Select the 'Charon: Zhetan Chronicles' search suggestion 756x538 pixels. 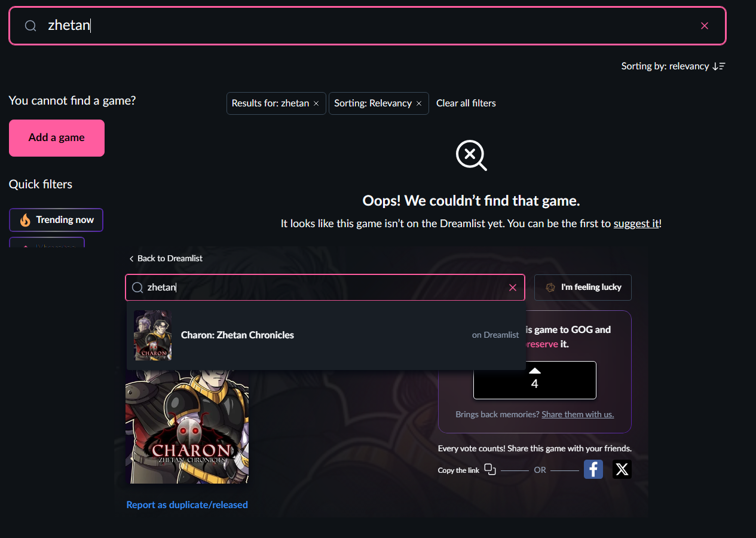326,335
